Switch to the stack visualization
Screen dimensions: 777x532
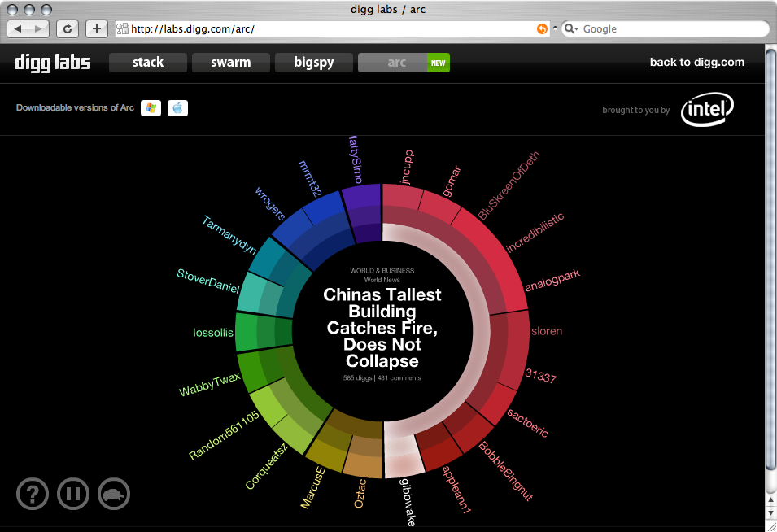click(147, 62)
